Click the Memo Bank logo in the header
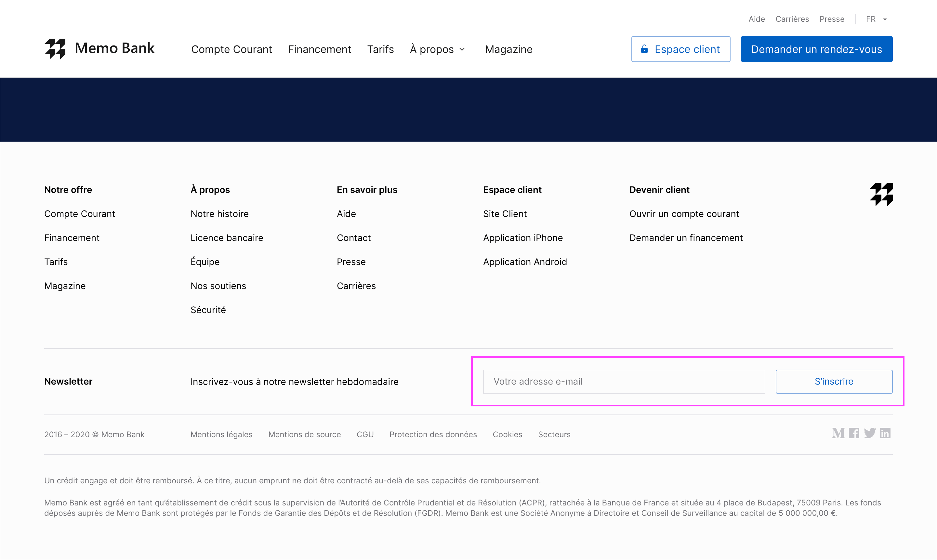937x560 pixels. pos(100,48)
